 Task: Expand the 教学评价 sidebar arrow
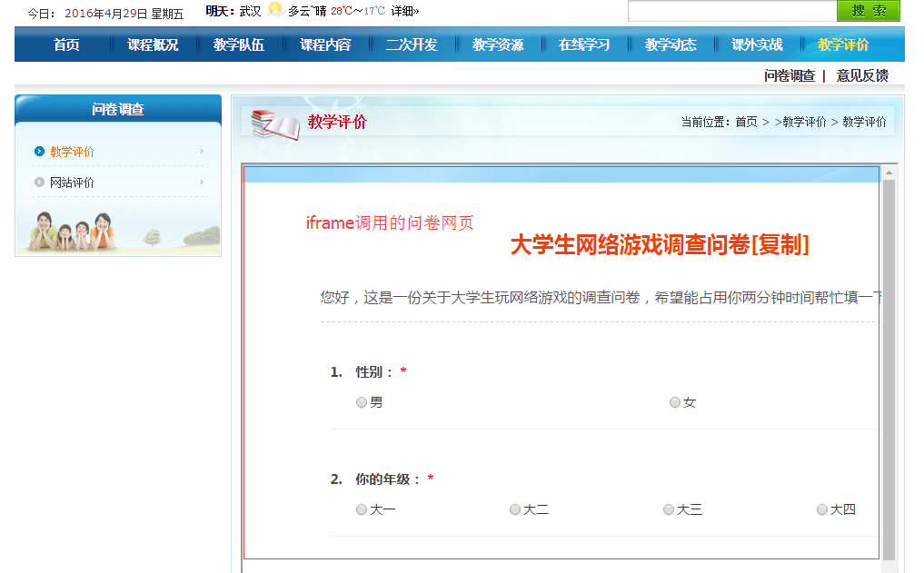pos(202,152)
